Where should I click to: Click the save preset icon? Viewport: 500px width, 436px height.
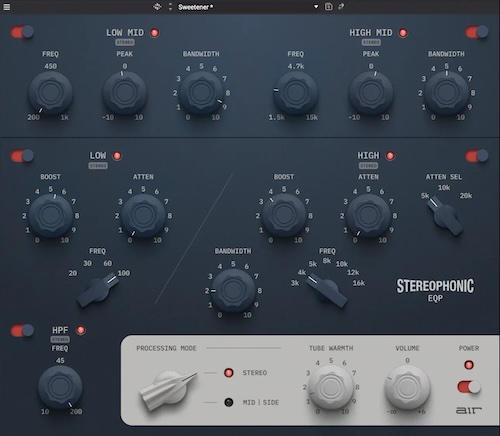pyautogui.click(x=328, y=7)
